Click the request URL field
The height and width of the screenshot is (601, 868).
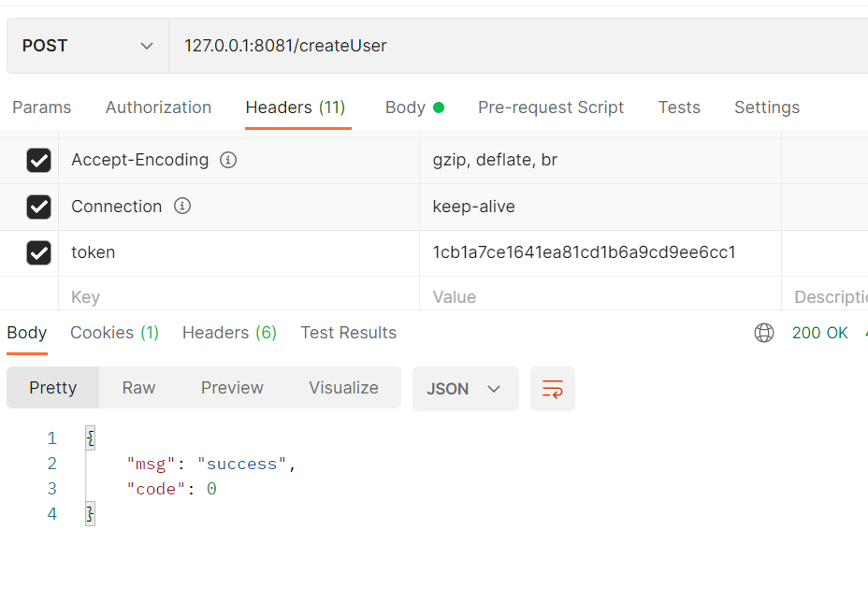pyautogui.click(x=514, y=46)
